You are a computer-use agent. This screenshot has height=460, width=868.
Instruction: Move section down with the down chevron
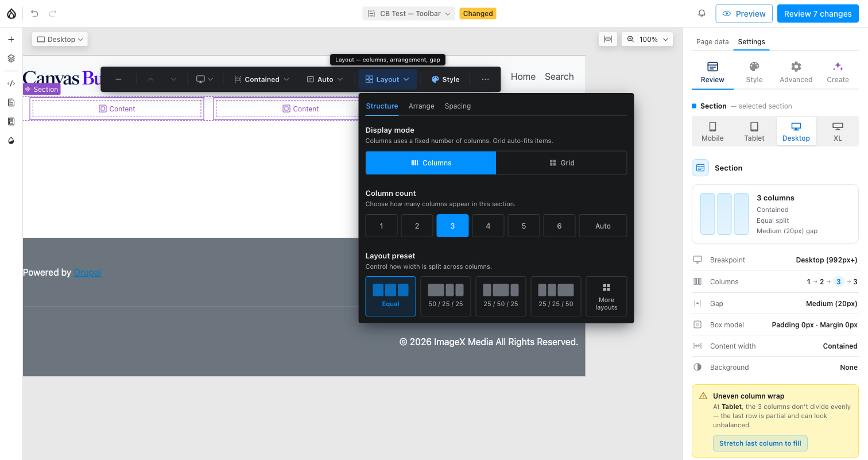[173, 79]
